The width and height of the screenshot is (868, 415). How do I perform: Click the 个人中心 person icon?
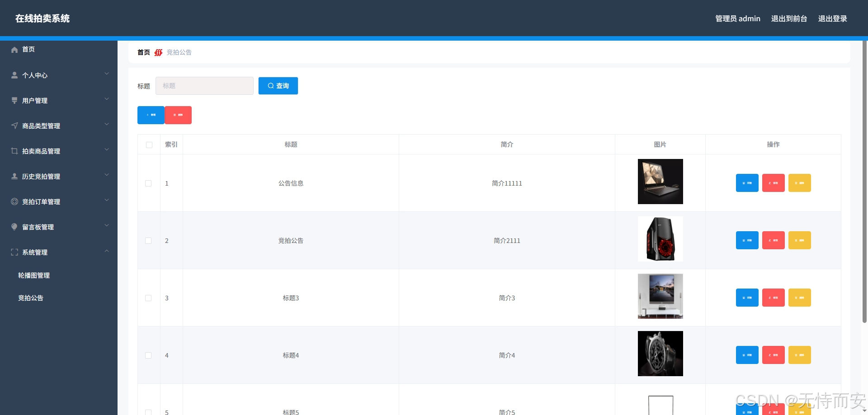(14, 75)
